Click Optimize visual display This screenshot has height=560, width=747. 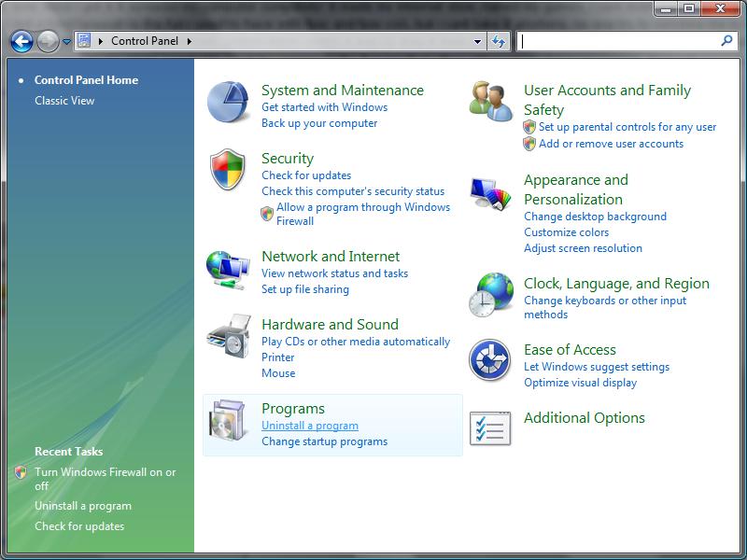click(x=580, y=383)
